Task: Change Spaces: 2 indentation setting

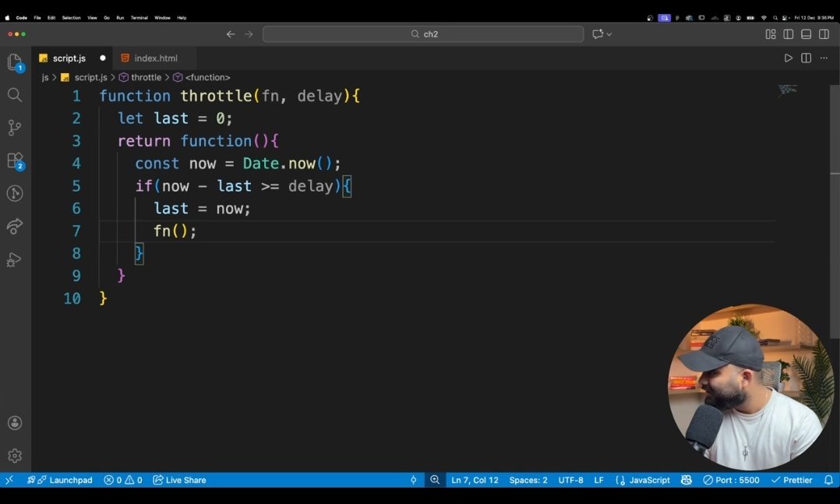Action: click(x=528, y=480)
